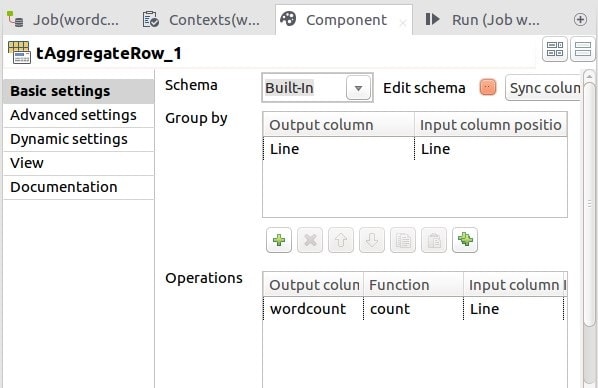Click the Sync columns button
598x388 pixels.
pos(543,88)
